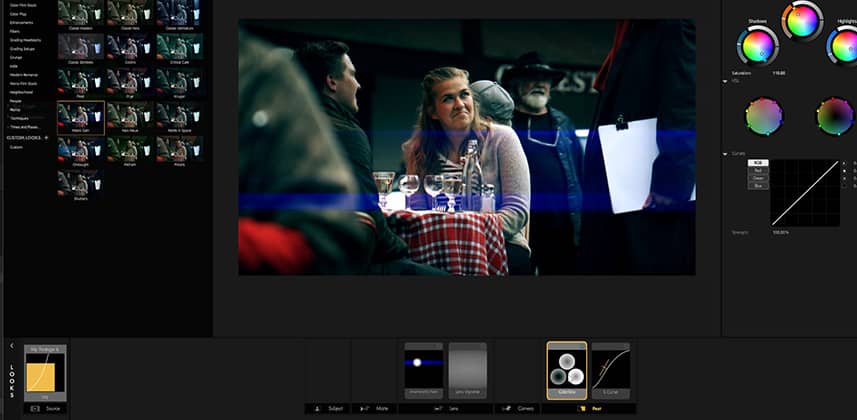Open the Color Pop category
The height and width of the screenshot is (420, 857).
[19, 14]
